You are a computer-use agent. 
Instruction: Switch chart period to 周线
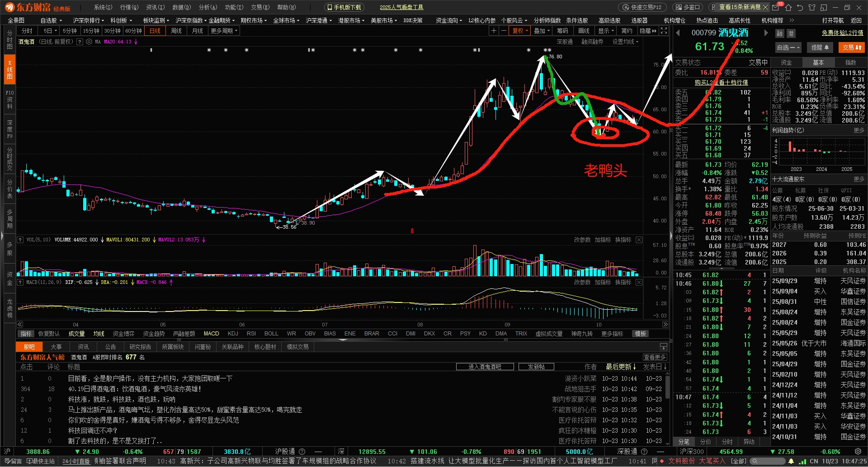click(176, 31)
